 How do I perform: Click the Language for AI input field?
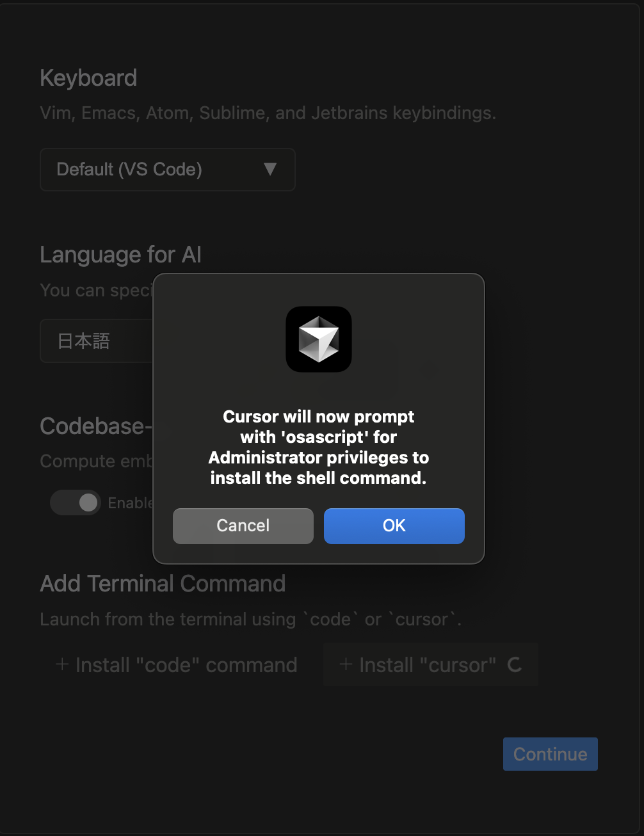coord(97,341)
